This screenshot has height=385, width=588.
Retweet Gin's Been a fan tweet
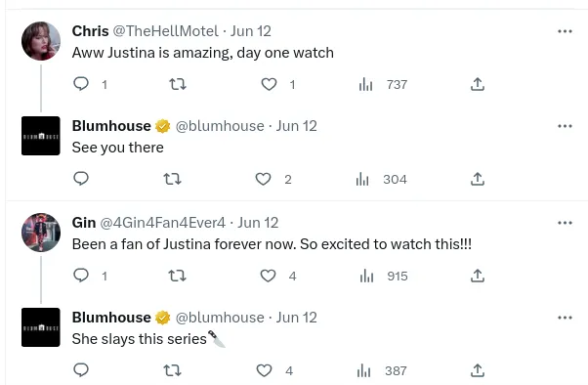[178, 276]
